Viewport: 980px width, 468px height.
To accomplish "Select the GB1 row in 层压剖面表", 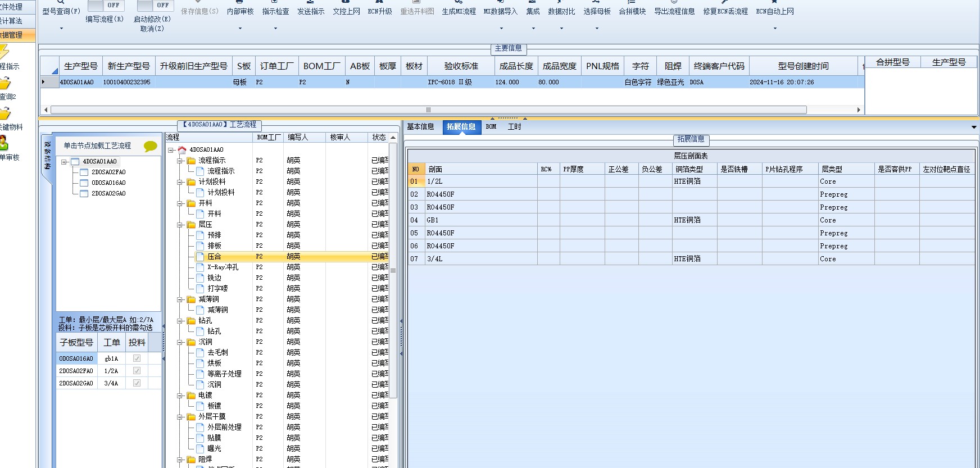I will pyautogui.click(x=691, y=220).
